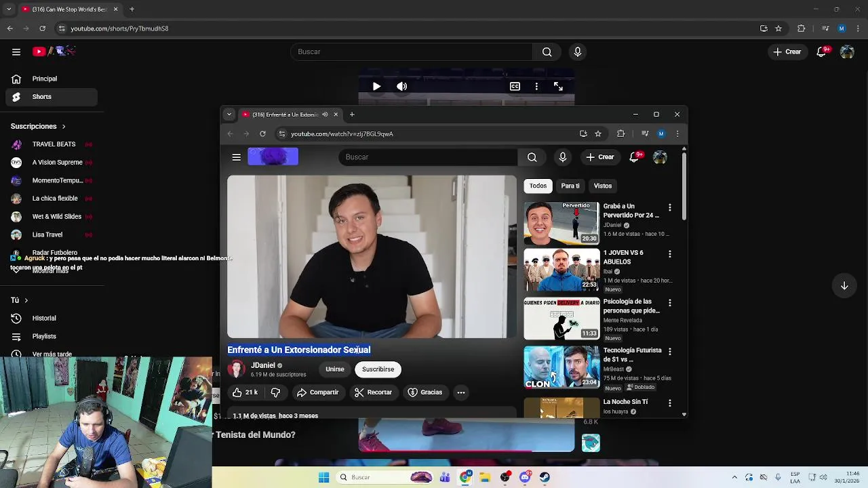Open File Explorer from the taskbar
This screenshot has width=868, height=488.
point(485,477)
